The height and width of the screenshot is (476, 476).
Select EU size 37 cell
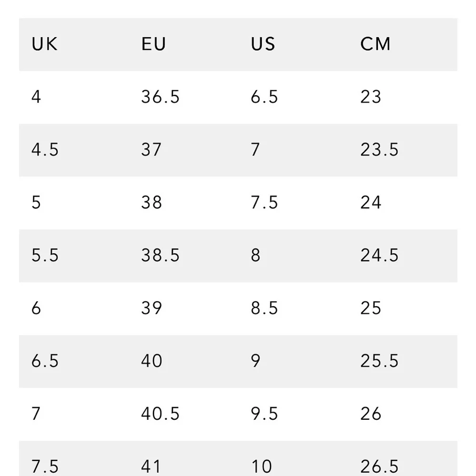(x=151, y=150)
